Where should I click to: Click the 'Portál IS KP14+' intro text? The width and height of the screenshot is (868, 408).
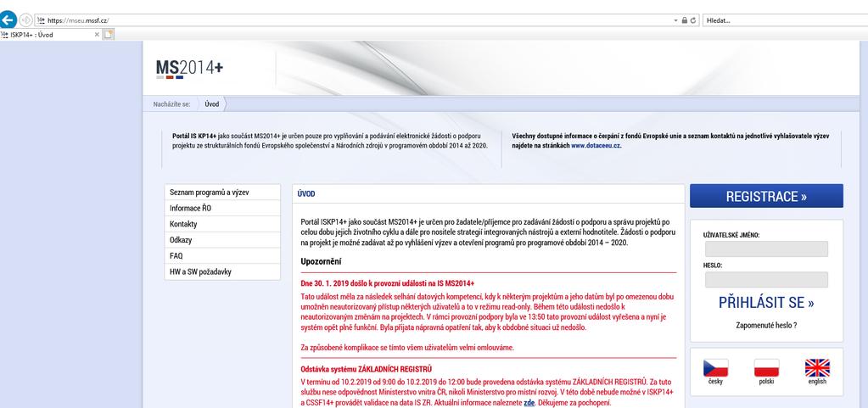coord(194,136)
